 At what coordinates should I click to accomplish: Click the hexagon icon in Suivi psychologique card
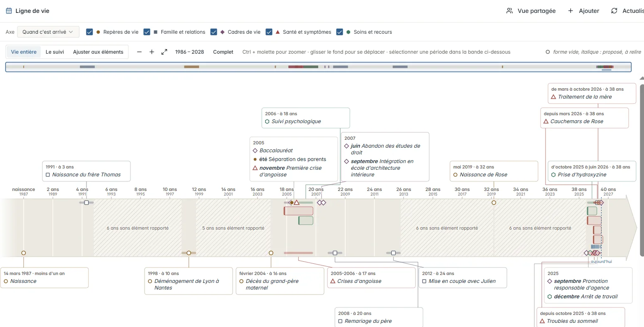(267, 121)
